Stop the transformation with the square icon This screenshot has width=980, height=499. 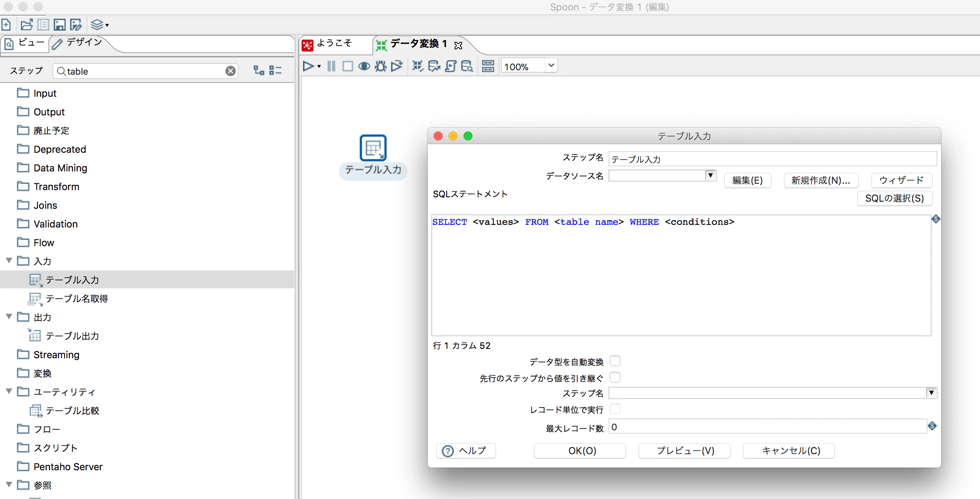coord(347,66)
